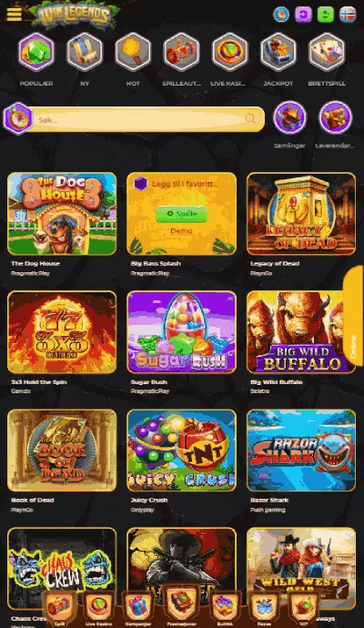Open the Live Kasino category icon
The image size is (364, 628).
229,52
